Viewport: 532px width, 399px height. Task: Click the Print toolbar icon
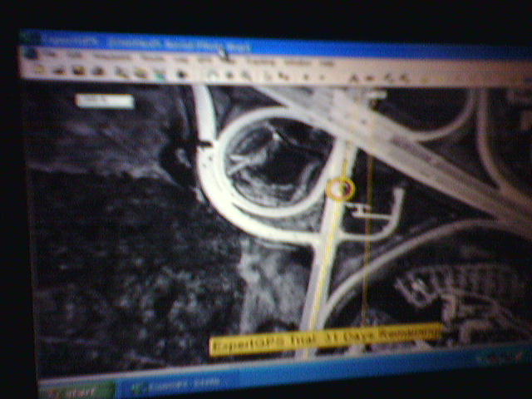(99, 72)
